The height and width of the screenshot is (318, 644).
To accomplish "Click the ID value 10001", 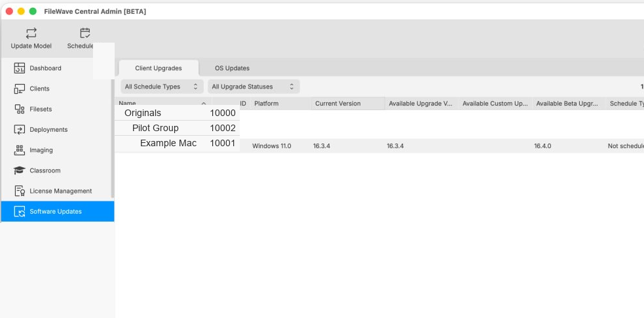I will (x=223, y=144).
